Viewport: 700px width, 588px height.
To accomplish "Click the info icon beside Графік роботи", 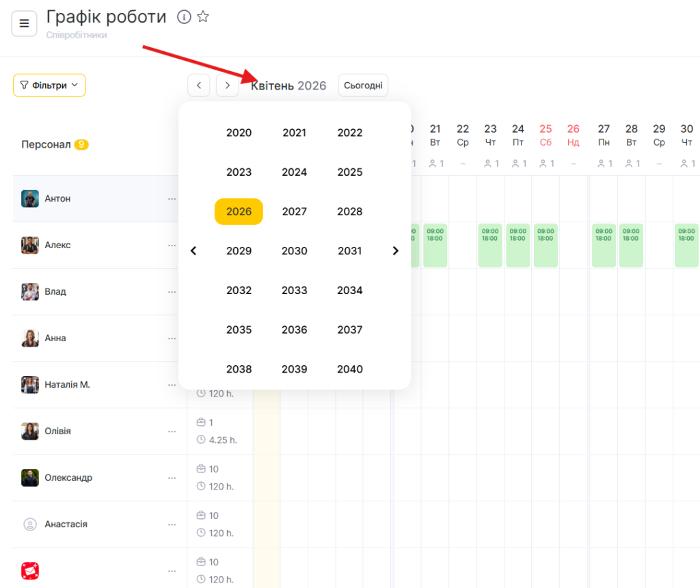I will tap(183, 17).
